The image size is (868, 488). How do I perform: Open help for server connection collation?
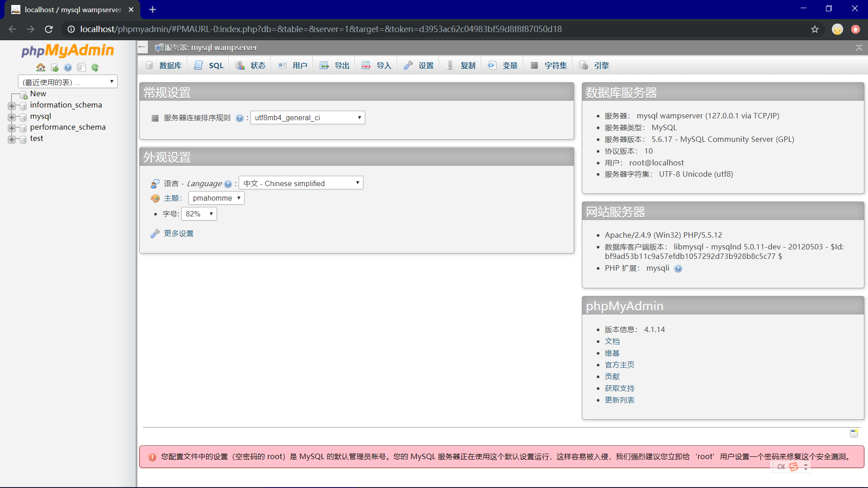pyautogui.click(x=240, y=118)
